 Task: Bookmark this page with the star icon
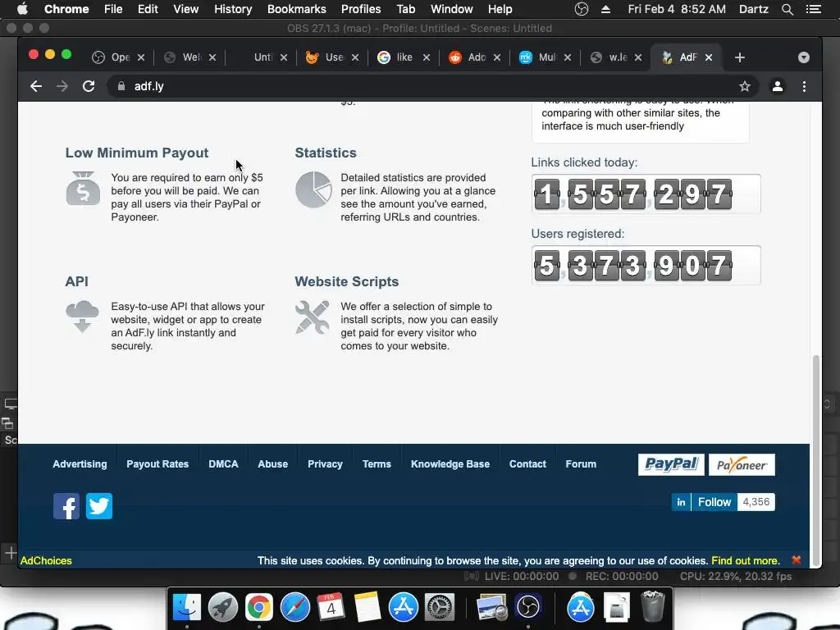point(745,86)
